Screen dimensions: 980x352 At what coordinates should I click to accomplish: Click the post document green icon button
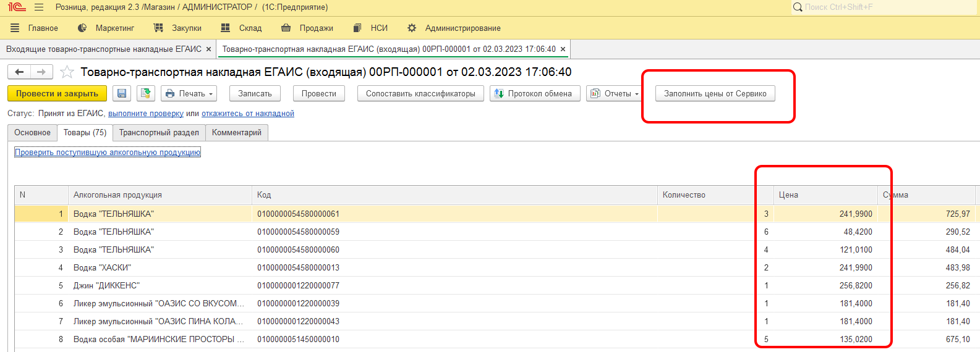(146, 93)
